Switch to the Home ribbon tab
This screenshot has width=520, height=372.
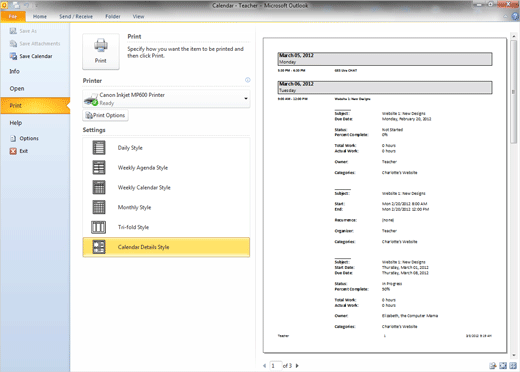click(40, 16)
